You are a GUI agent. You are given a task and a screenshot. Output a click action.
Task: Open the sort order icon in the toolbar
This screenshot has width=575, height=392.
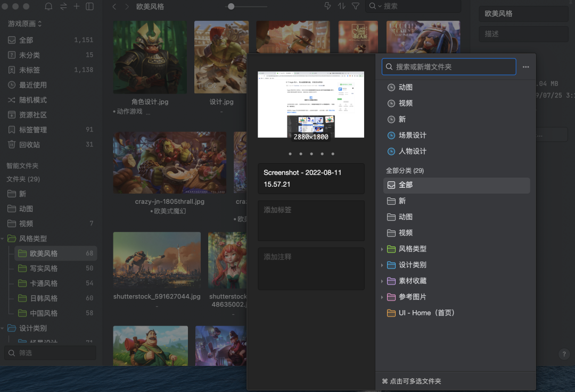tap(342, 6)
